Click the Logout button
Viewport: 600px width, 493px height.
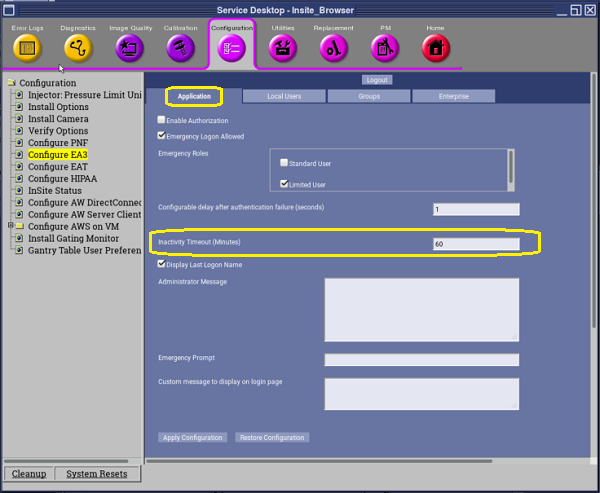tap(376, 80)
